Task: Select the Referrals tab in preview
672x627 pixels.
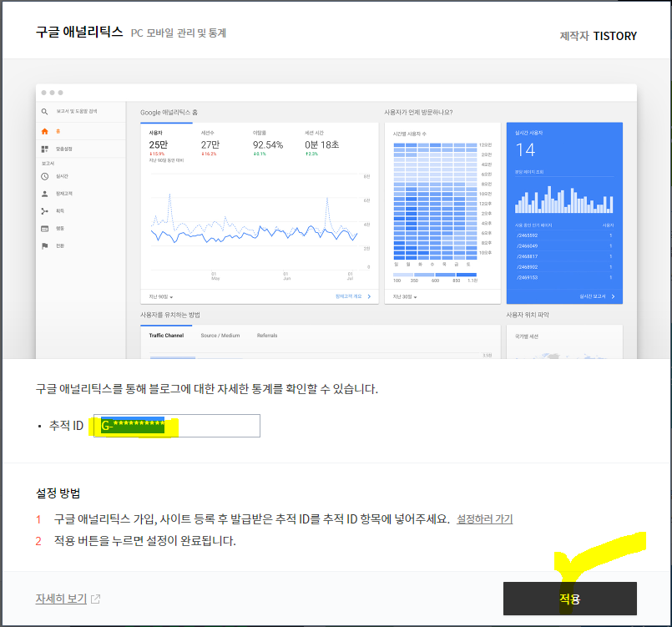Action: click(267, 336)
